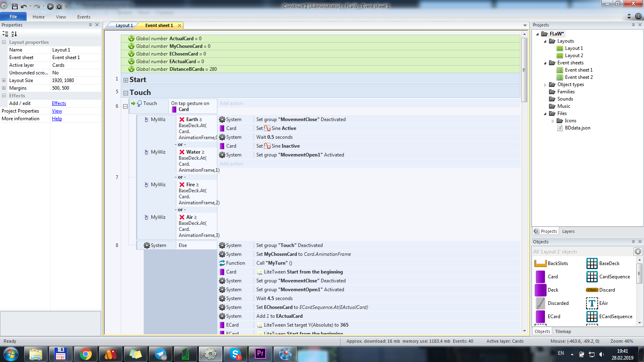Select the EAir text object icon
This screenshot has height=362, width=644.
click(x=592, y=303)
